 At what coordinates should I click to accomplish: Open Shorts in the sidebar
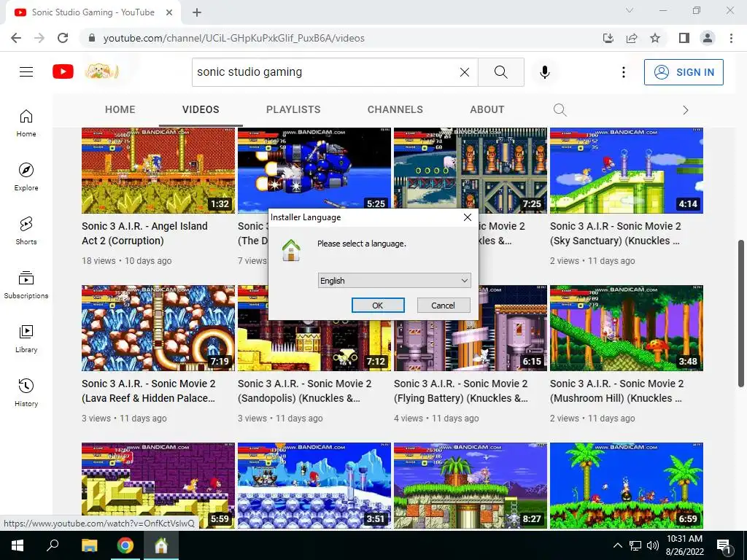pyautogui.click(x=26, y=230)
